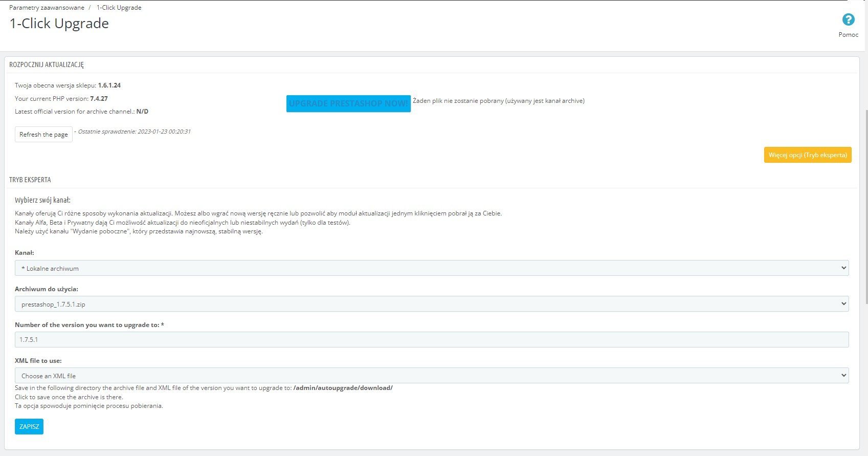Click the Refresh the page button
The width and height of the screenshot is (868, 456).
coord(43,135)
